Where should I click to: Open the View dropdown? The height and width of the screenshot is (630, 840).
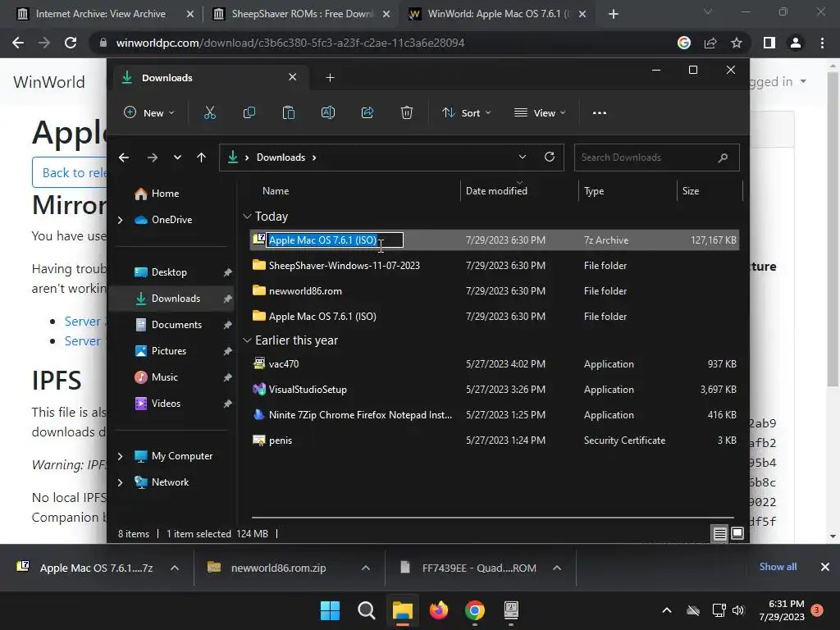click(x=540, y=113)
